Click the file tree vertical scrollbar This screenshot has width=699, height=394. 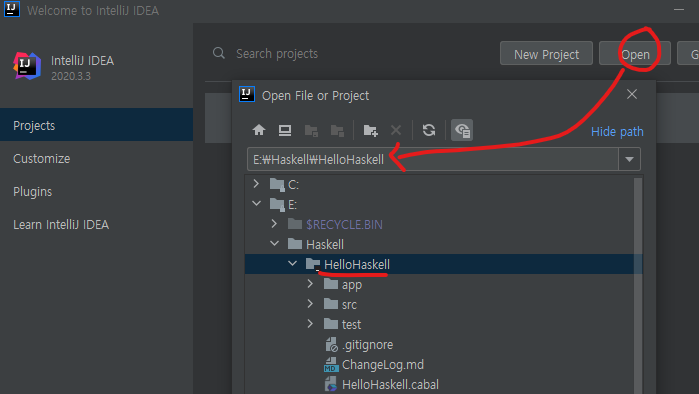638,285
